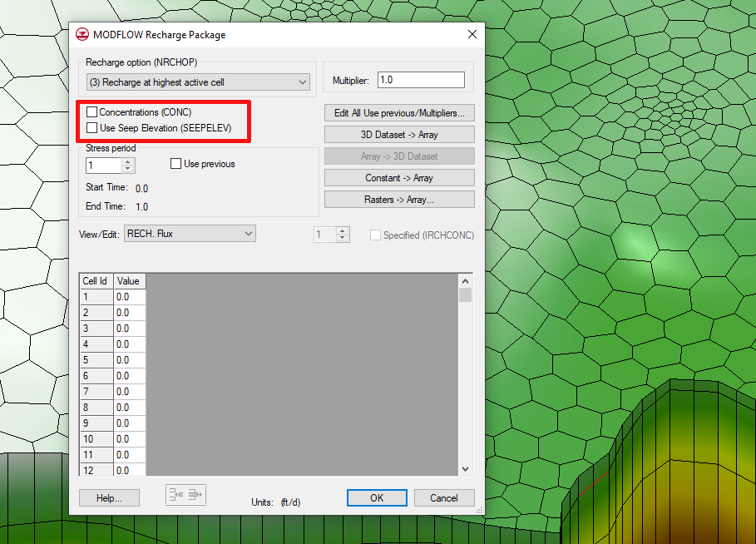Click the export values arrow icon
This screenshot has height=544, width=756.
click(194, 494)
